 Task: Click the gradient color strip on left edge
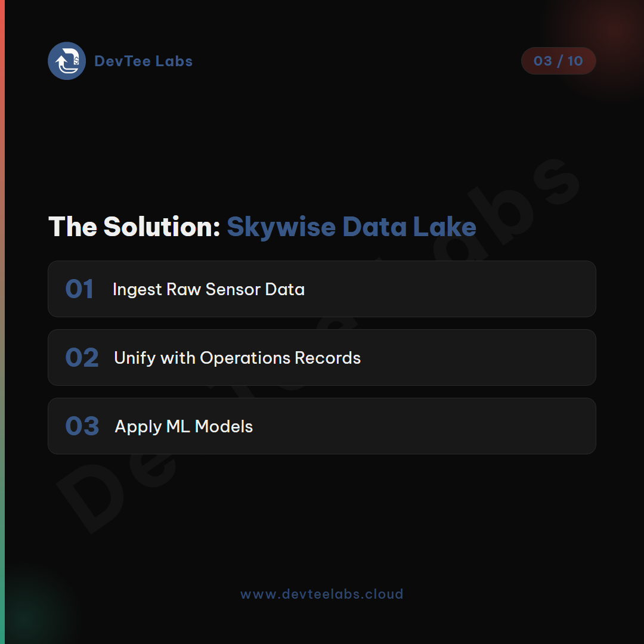click(2, 322)
